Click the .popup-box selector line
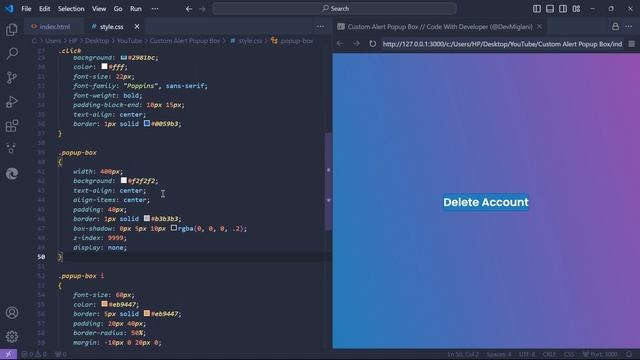This screenshot has width=640, height=360. 78,153
